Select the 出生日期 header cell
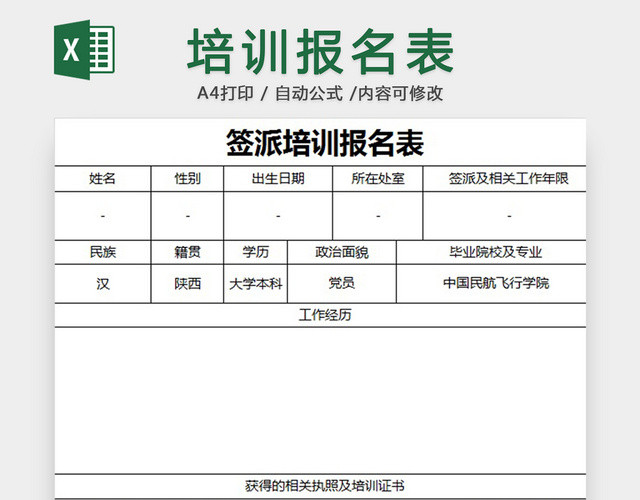Viewport: 640px width, 500px height. tap(278, 179)
